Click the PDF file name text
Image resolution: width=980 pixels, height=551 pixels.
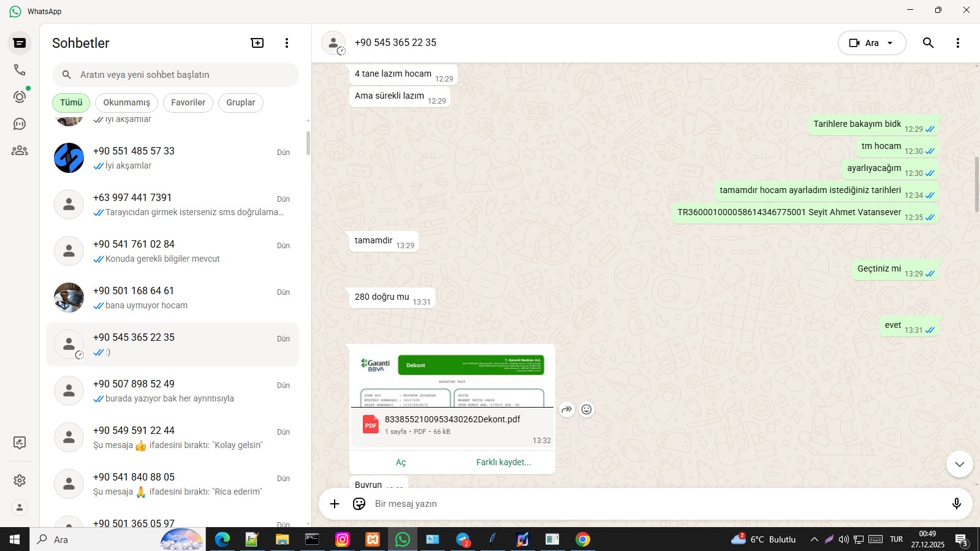452,419
